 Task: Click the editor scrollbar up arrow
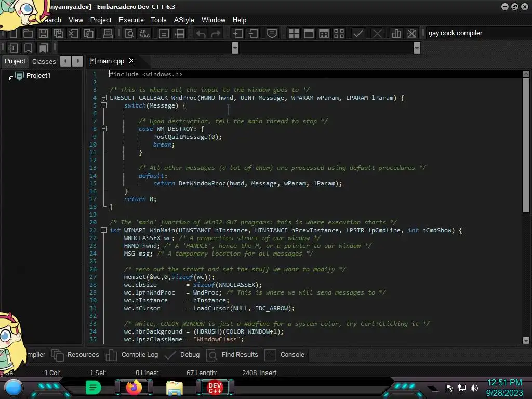526,74
